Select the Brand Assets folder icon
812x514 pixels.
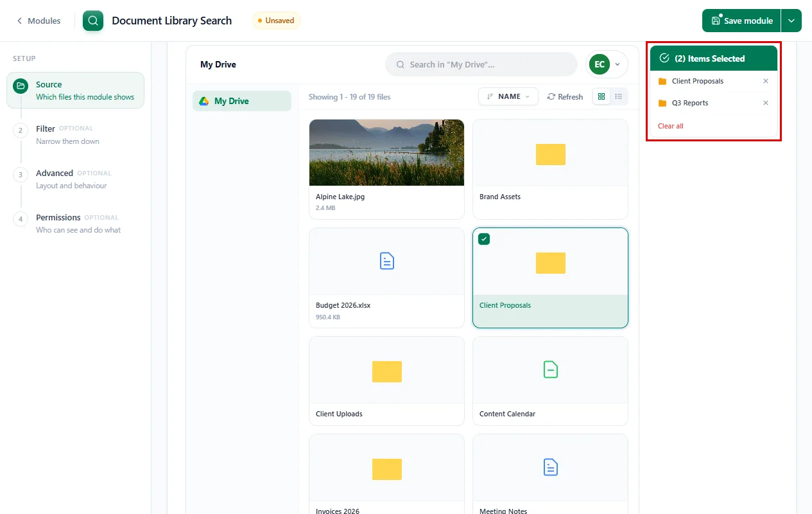(550, 154)
